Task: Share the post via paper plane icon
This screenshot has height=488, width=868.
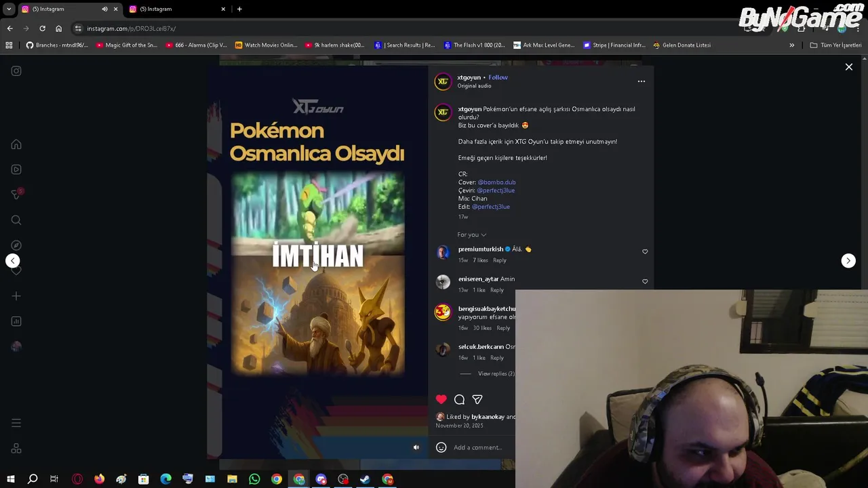Action: (477, 399)
